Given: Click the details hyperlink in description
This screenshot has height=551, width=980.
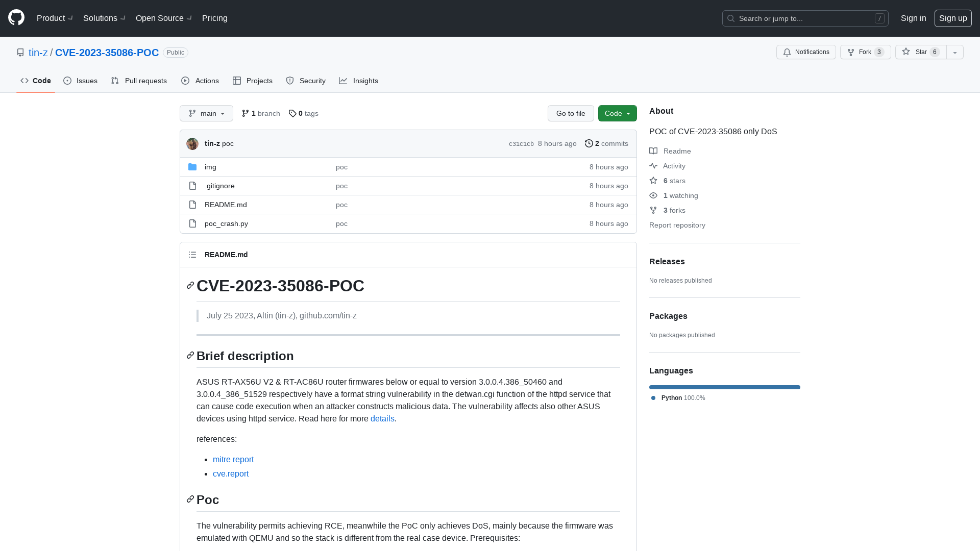Looking at the screenshot, I should [x=382, y=418].
